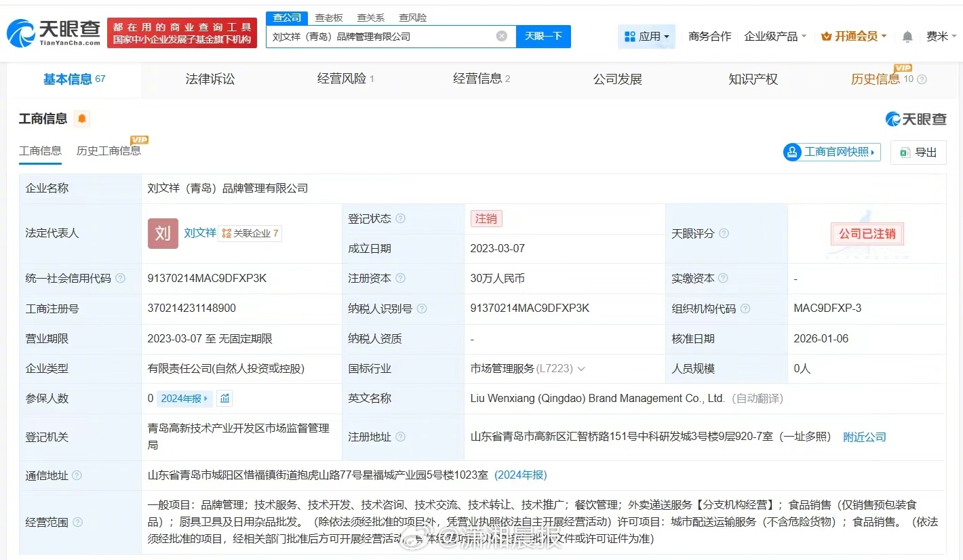Open the 2024年报 dropdown in 参保人数 row
This screenshot has height=560, width=963.
[x=184, y=399]
